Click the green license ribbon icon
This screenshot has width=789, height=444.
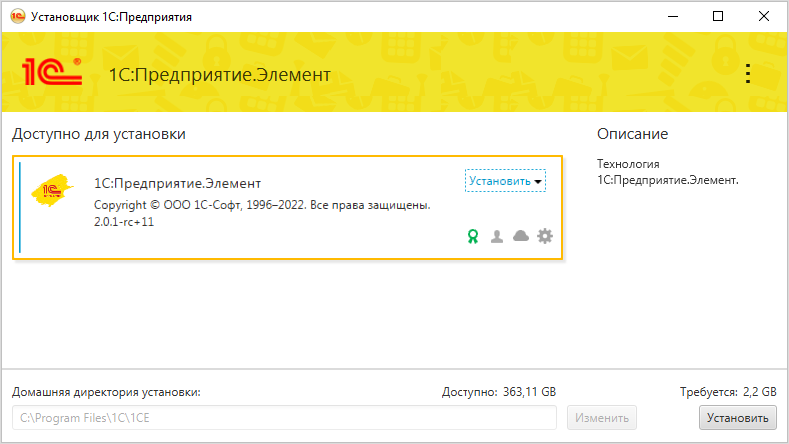pos(472,236)
